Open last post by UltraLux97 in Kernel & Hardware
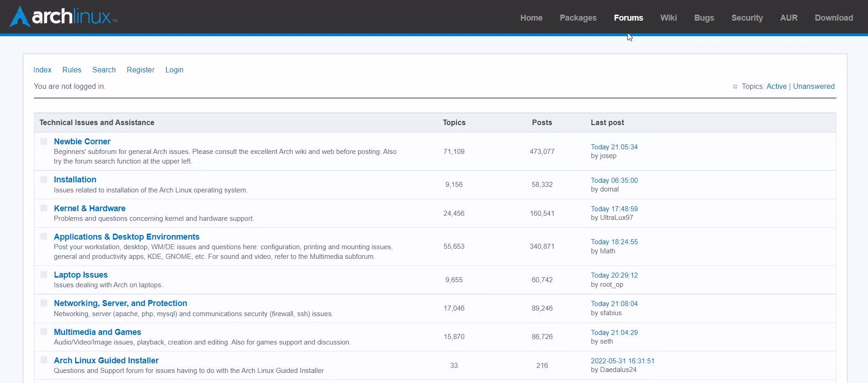 pos(614,209)
